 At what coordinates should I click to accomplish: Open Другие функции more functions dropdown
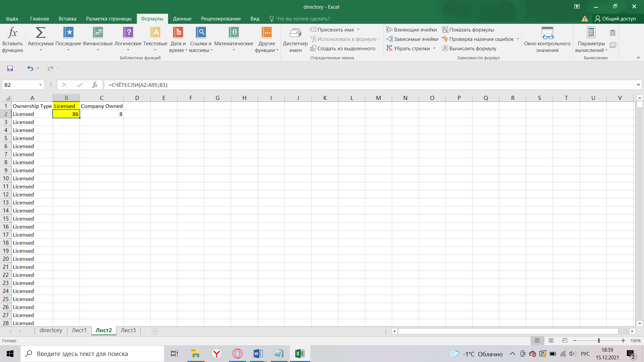pyautogui.click(x=266, y=40)
